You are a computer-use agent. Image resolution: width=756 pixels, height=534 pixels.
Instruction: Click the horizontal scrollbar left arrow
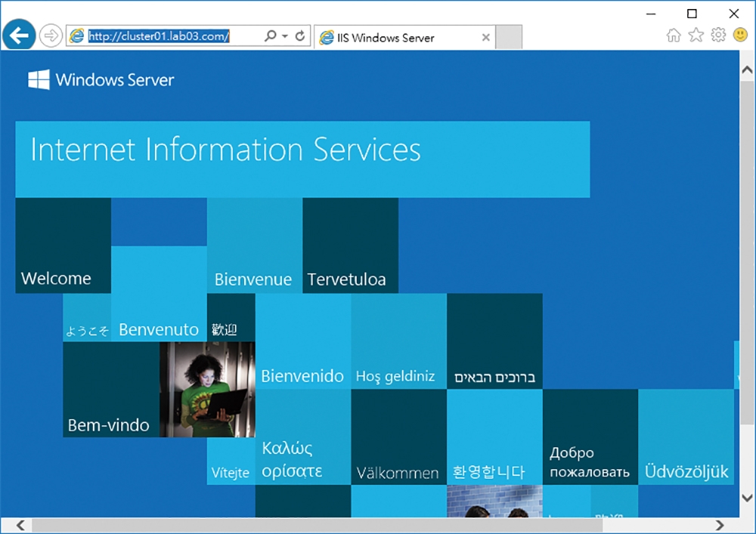click(x=20, y=525)
